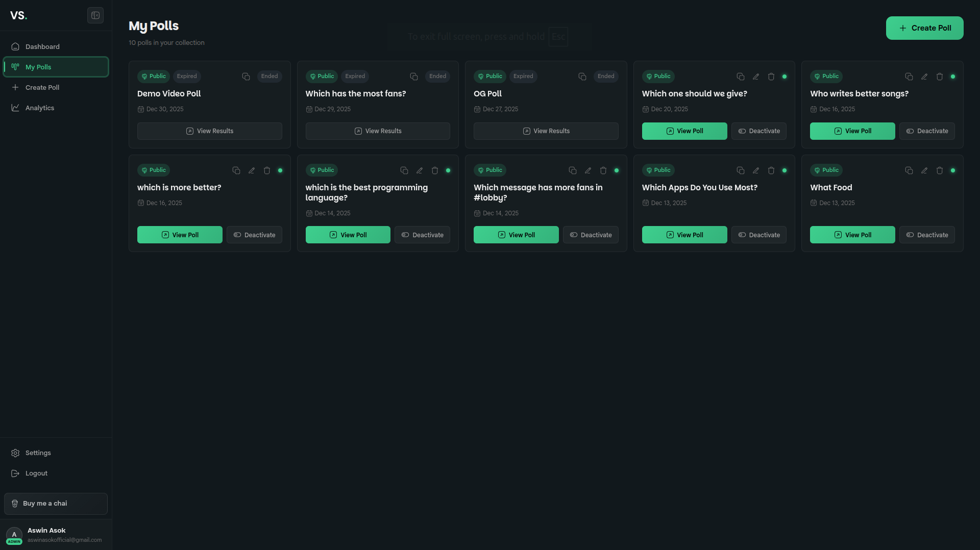Image resolution: width=980 pixels, height=550 pixels.
Task: Toggle the green status dot on "which is more better?"
Action: click(280, 170)
